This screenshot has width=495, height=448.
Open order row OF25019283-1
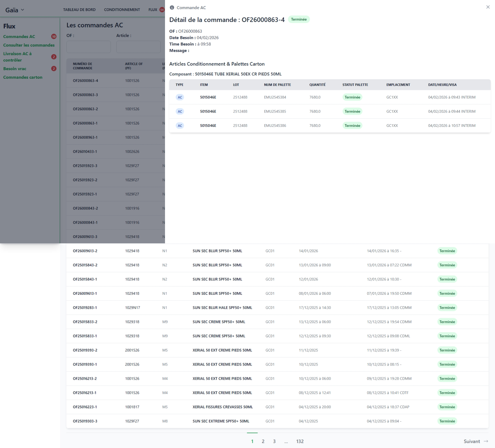coord(277,308)
